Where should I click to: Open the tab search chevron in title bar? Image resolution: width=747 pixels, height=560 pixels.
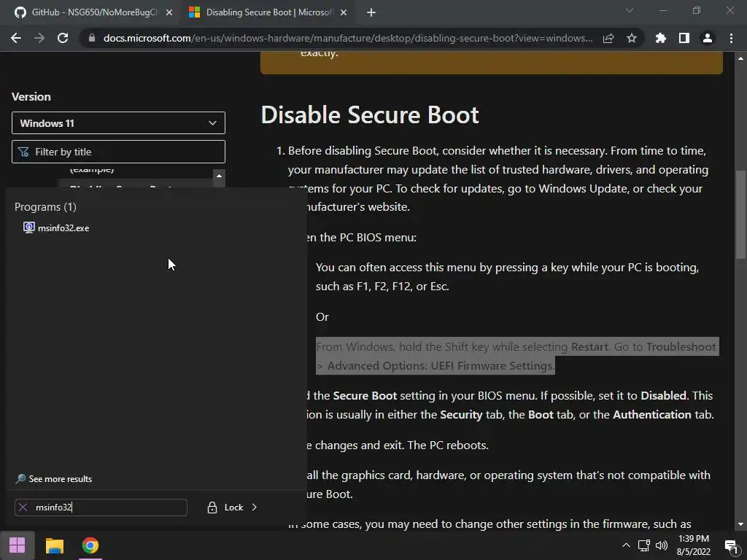[x=630, y=10]
